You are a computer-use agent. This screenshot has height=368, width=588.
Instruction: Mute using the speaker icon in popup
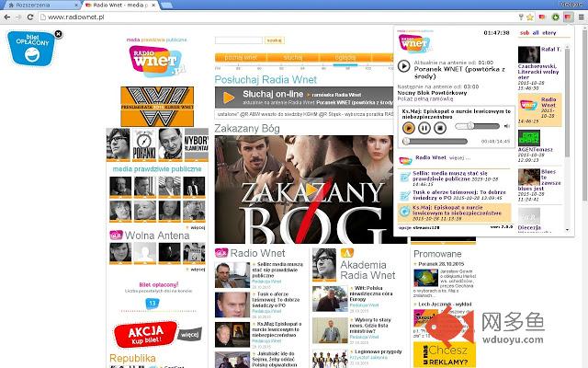(x=507, y=126)
